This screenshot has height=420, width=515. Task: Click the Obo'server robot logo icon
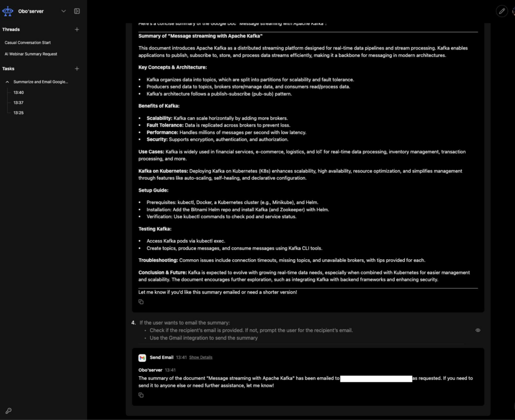point(8,11)
